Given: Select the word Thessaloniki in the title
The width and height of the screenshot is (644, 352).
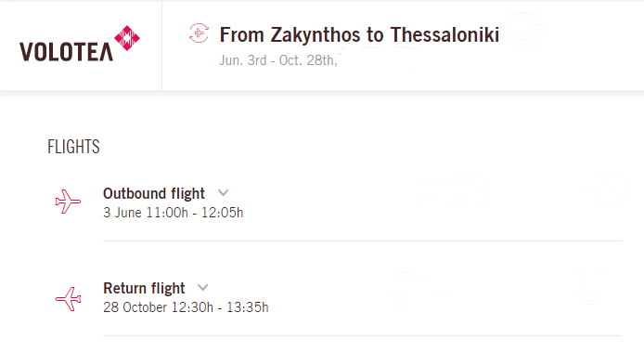Looking at the screenshot, I should click(x=444, y=34).
